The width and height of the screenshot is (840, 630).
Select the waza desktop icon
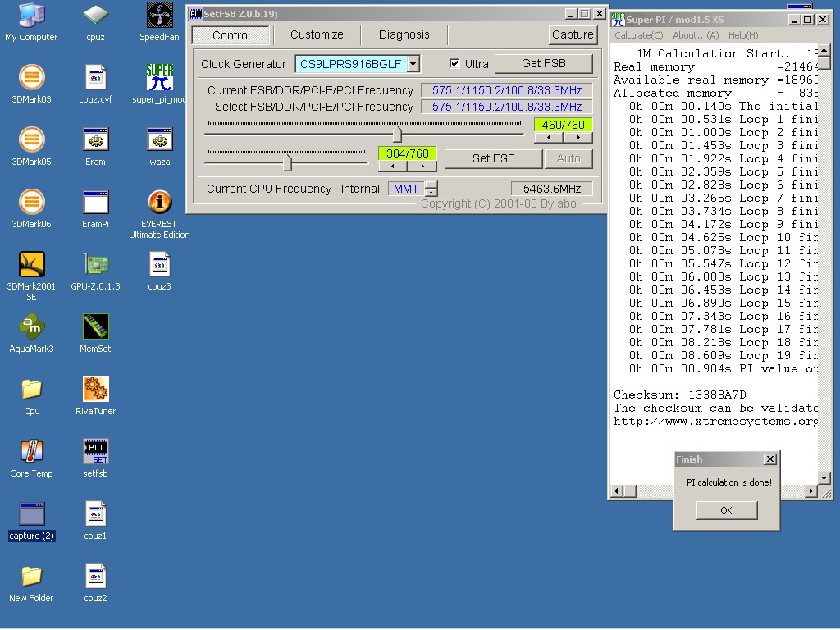click(x=159, y=147)
